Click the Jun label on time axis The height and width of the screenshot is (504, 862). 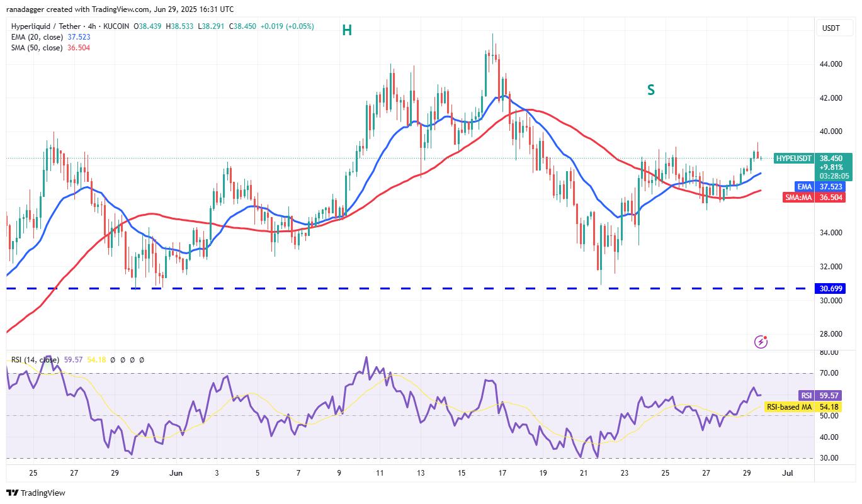(174, 473)
